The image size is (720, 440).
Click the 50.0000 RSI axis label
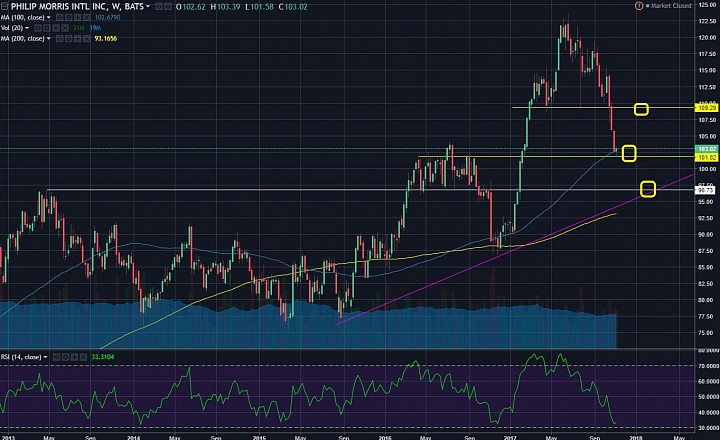point(707,397)
